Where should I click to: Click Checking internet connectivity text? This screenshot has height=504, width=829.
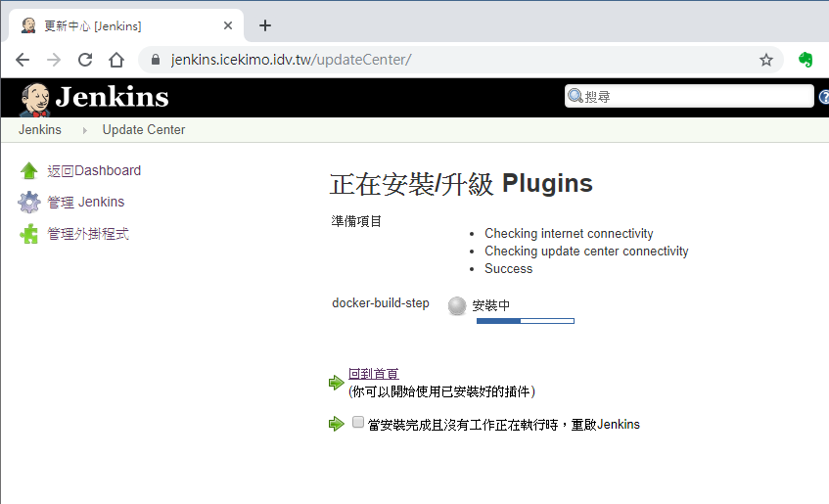pyautogui.click(x=569, y=233)
